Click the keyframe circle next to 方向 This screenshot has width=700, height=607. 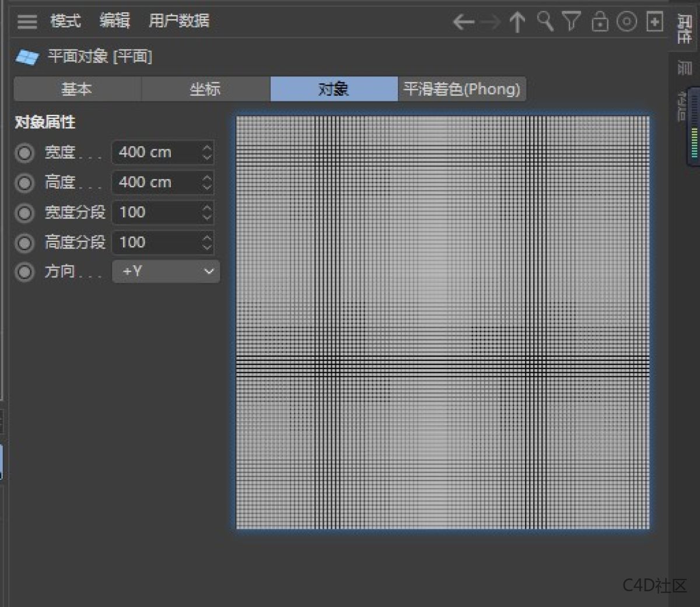[x=24, y=271]
